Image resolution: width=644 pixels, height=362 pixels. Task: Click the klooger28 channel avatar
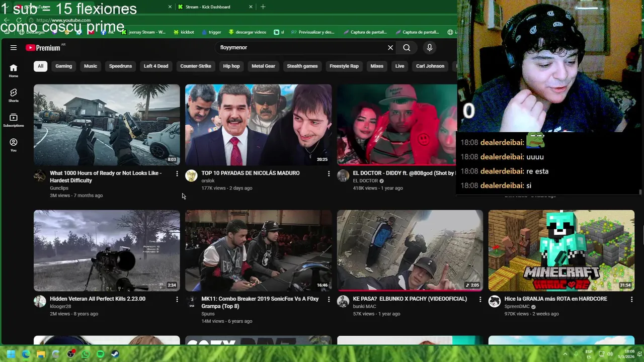40,301
